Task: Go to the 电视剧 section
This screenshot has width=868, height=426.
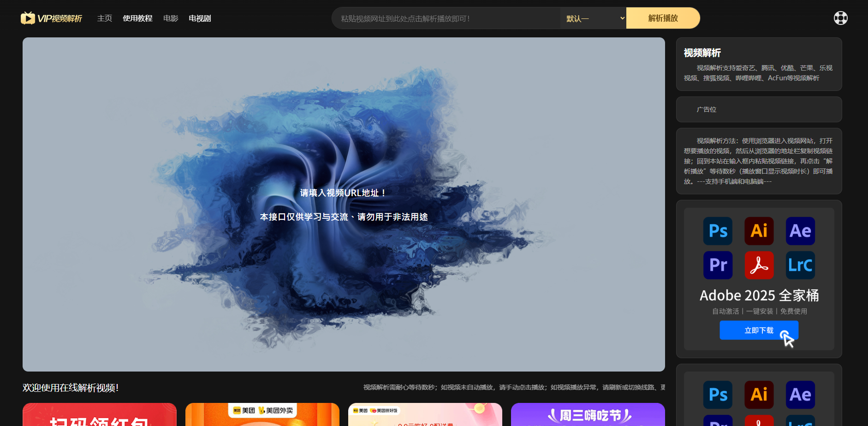Action: coord(200,18)
